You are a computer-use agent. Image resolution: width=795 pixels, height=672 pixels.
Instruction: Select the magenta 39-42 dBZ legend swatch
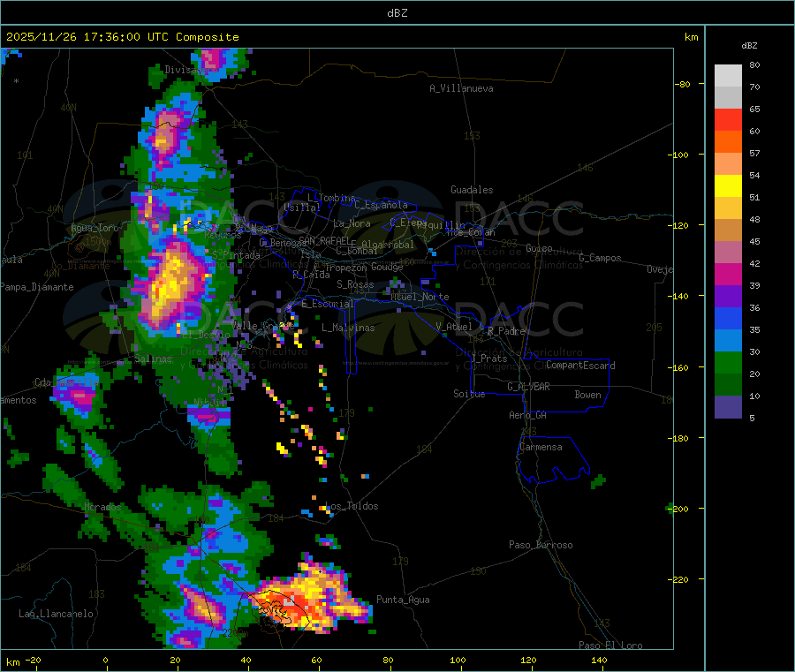coord(728,274)
